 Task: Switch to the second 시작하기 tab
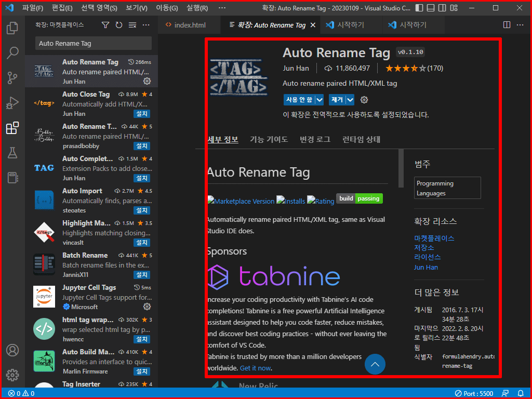click(x=414, y=25)
